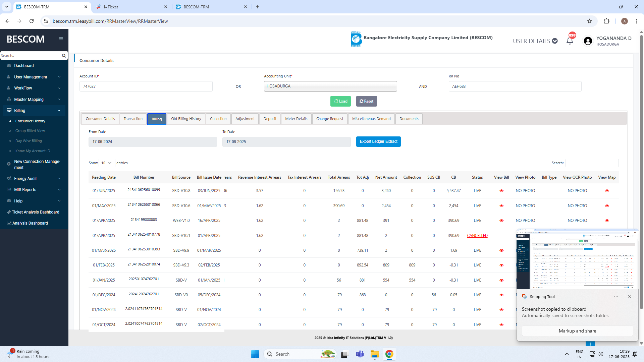The width and height of the screenshot is (644, 362).
Task: Open View Map icon for 01/JUN/2025 row
Action: coord(607,191)
